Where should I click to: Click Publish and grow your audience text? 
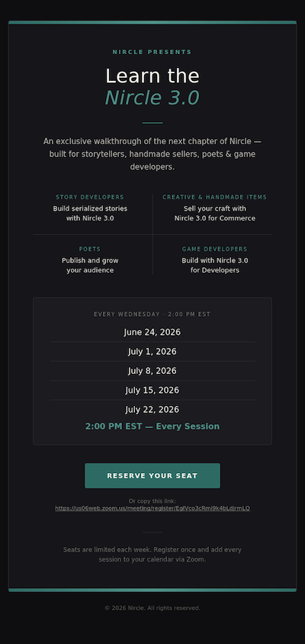[90, 266]
